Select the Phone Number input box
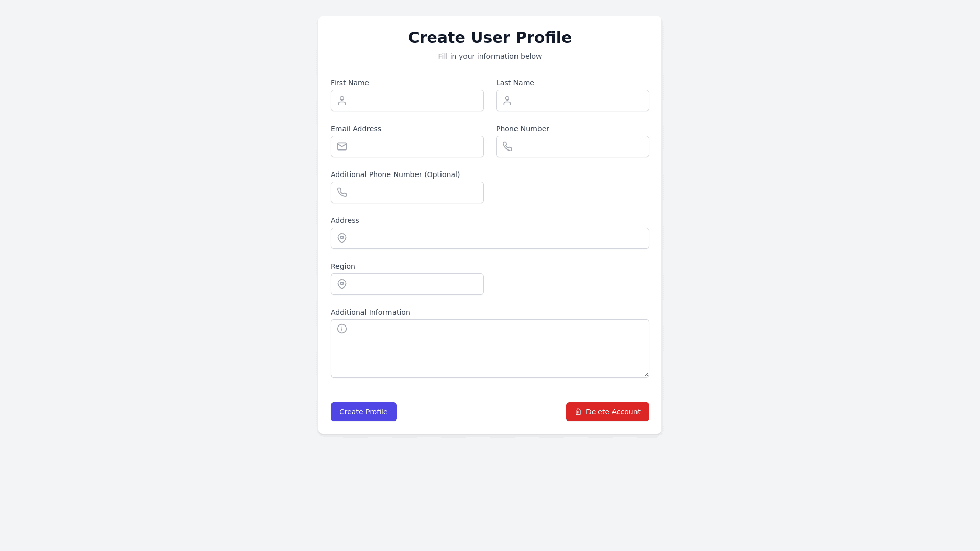This screenshot has width=980, height=551. 581,146
